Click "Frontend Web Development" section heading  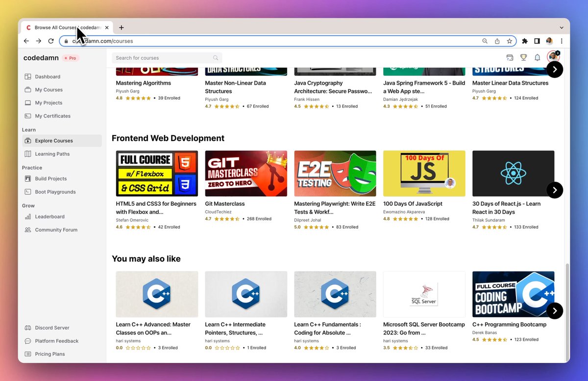click(168, 138)
